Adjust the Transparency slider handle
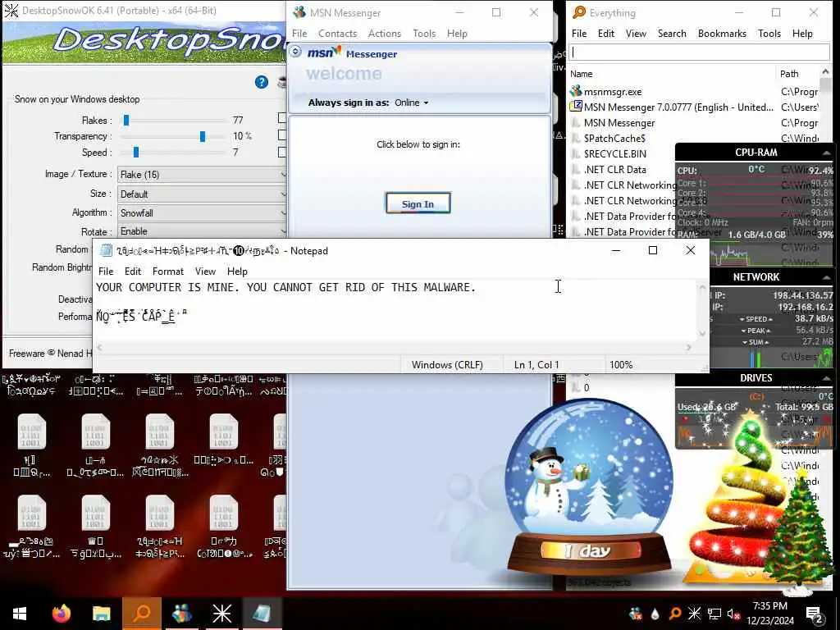Image resolution: width=840 pixels, height=630 pixels. 203,136
